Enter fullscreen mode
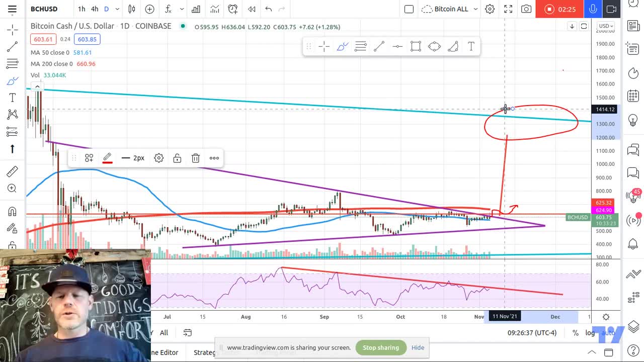Viewport: 644px width, 362px height. (508, 9)
